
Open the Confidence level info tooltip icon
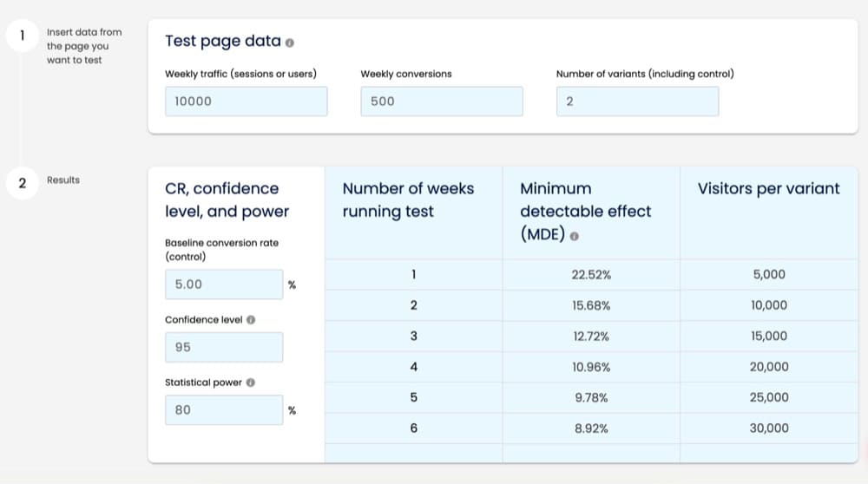[251, 320]
